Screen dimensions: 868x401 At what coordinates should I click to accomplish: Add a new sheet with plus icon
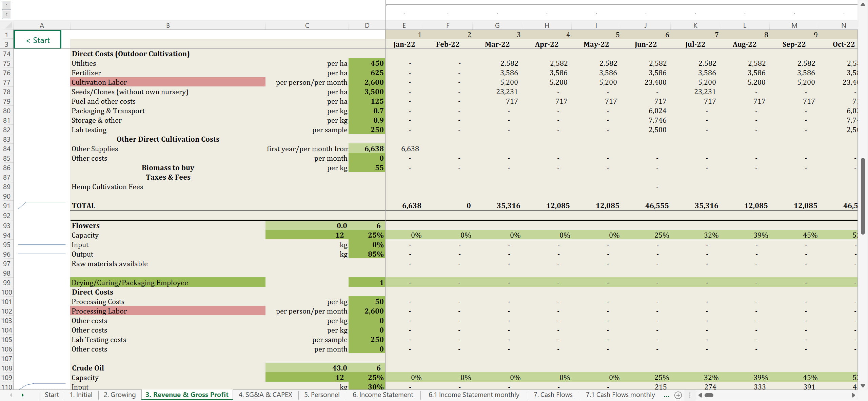(678, 395)
